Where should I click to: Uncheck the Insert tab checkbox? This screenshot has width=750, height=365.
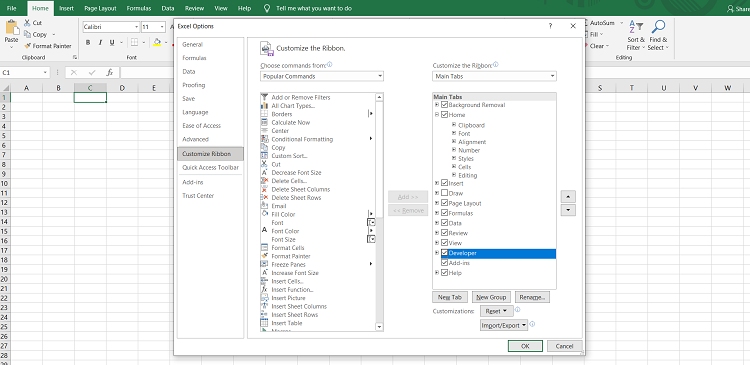[x=444, y=183]
